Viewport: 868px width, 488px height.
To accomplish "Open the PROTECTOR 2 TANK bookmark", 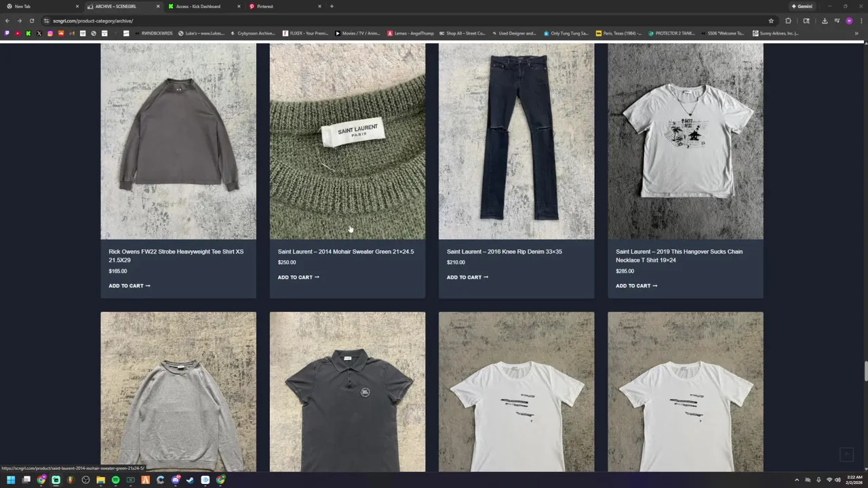I will pos(671,33).
